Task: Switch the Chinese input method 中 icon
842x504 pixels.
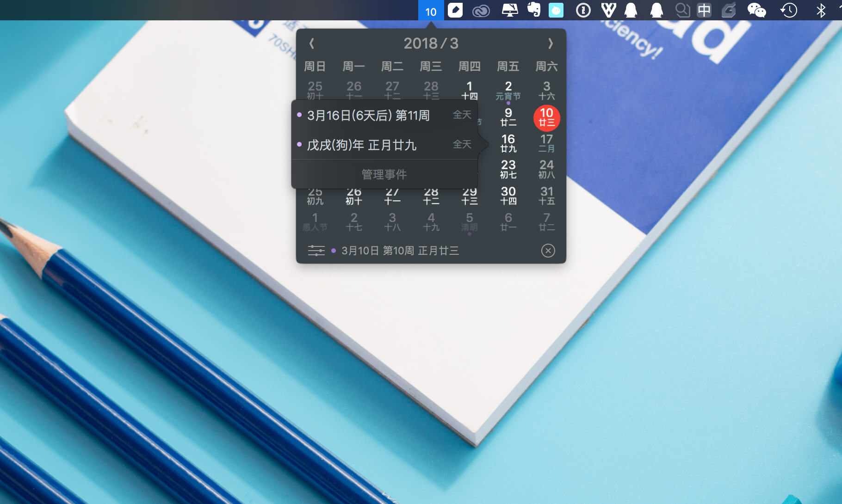Action: (704, 10)
